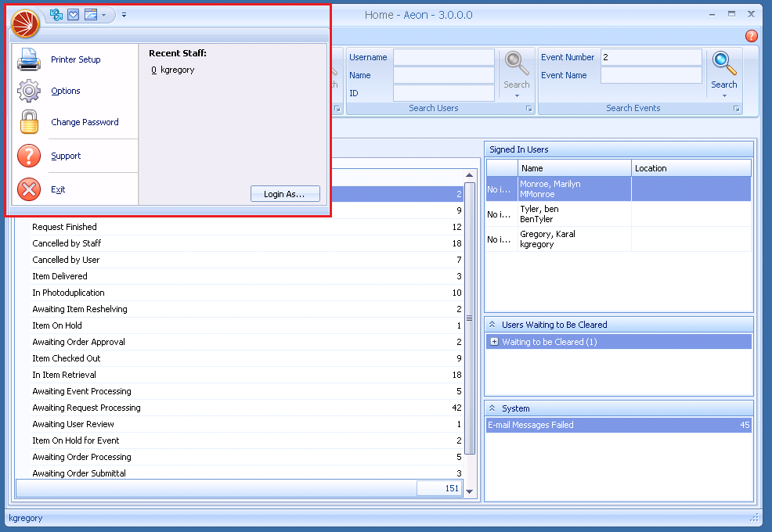The image size is (772, 532).
Task: Click the red X Exit icon
Action: [29, 189]
